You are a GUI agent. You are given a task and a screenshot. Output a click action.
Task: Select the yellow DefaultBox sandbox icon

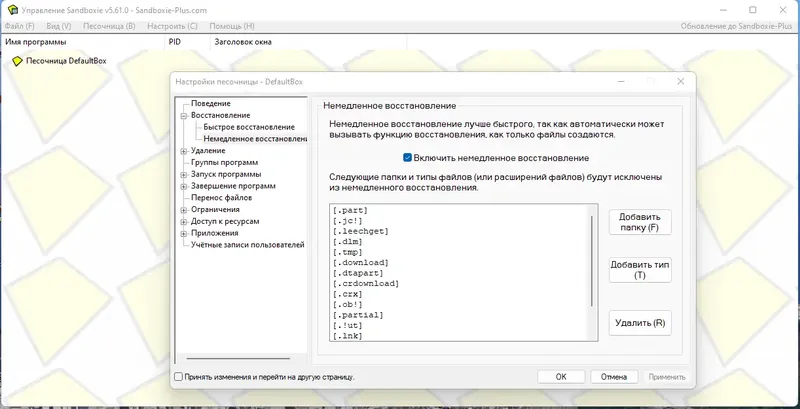18,61
